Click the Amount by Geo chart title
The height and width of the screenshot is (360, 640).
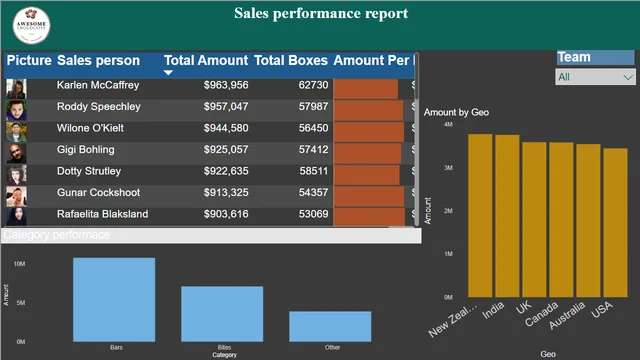click(x=456, y=112)
